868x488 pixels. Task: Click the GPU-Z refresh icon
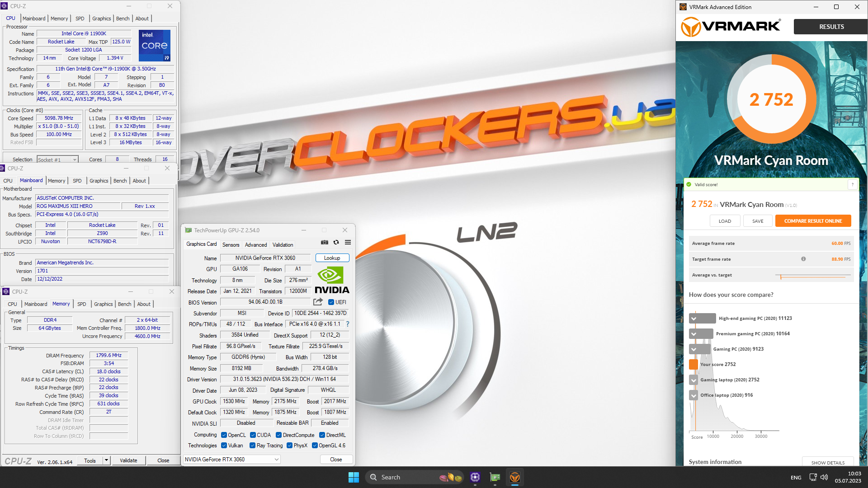point(336,243)
